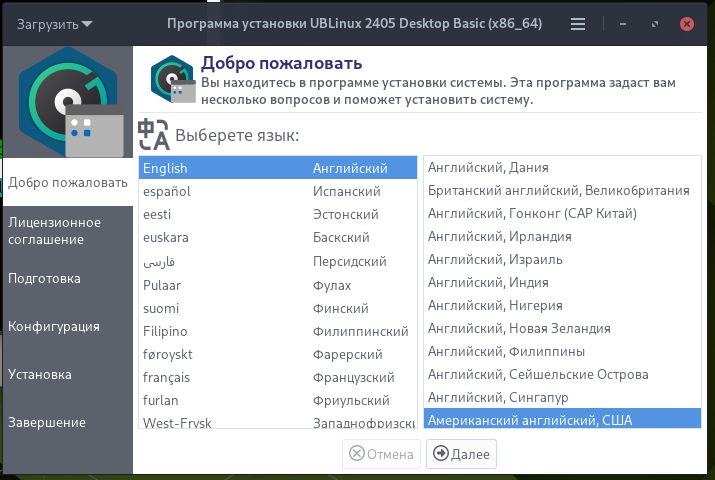
Task: Pick Британский английский, Великобритания locale
Action: [562, 191]
